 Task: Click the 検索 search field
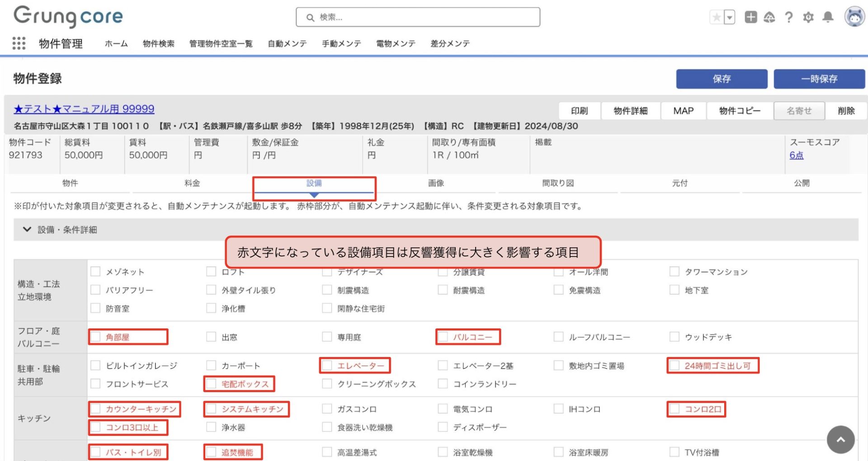418,17
